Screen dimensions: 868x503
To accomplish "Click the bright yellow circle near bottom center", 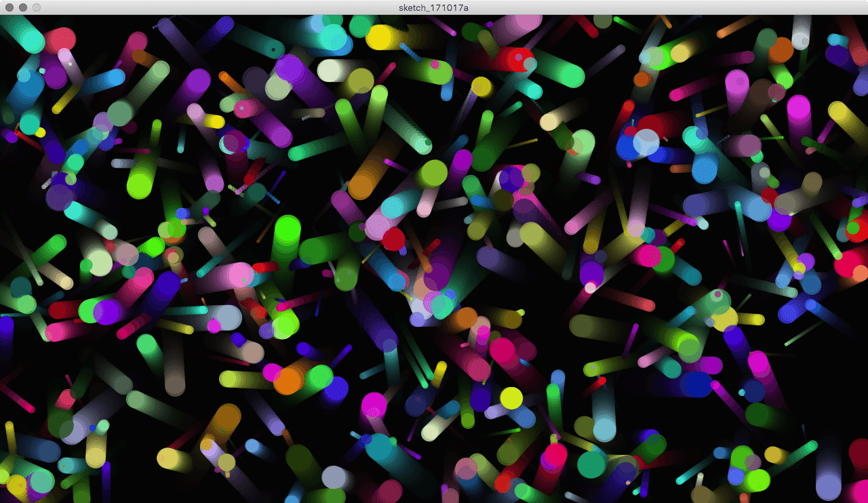I will [x=511, y=398].
